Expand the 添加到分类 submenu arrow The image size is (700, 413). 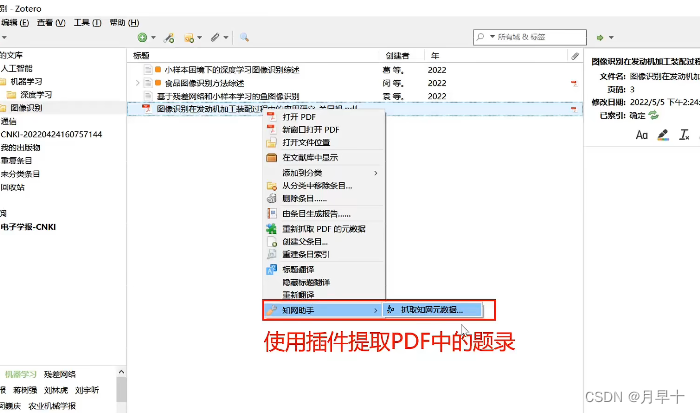pyautogui.click(x=376, y=173)
